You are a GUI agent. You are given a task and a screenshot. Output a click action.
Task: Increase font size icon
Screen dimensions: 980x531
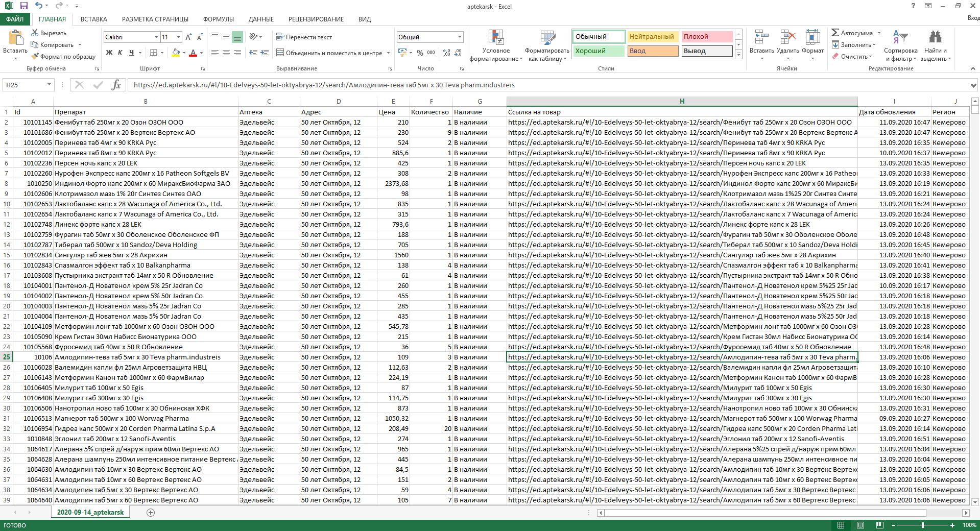(188, 37)
